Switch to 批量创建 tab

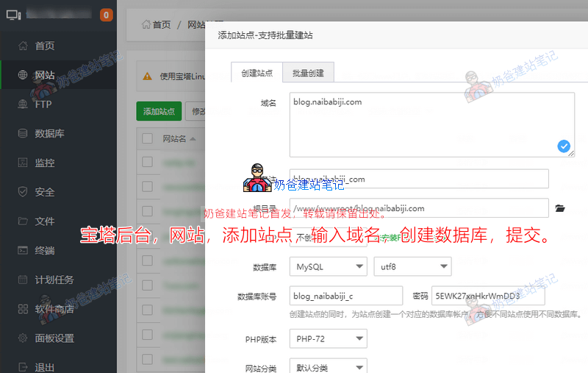click(x=308, y=73)
